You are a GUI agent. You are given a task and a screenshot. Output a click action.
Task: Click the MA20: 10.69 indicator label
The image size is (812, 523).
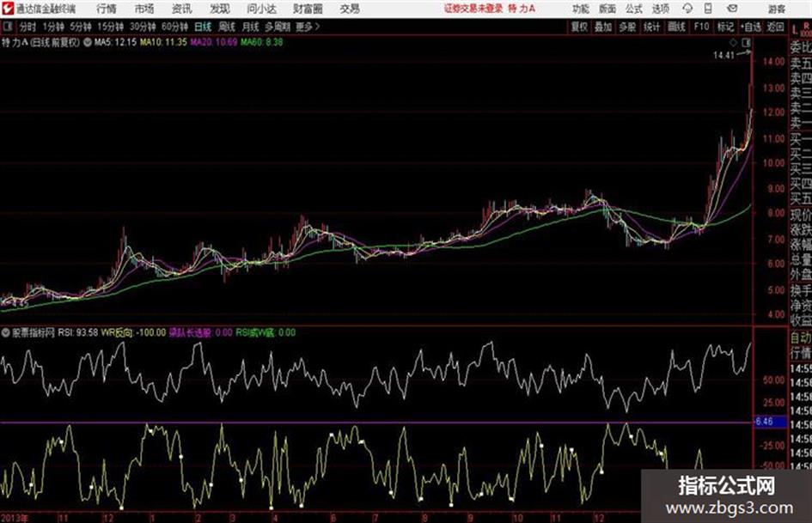pyautogui.click(x=214, y=42)
